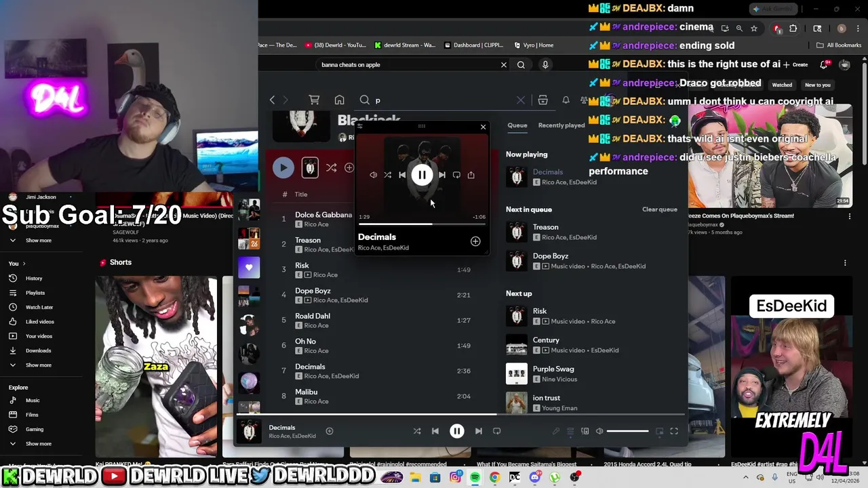Toggle shuffle in bottom playback bar
Screen dimensions: 868x488
(x=417, y=431)
